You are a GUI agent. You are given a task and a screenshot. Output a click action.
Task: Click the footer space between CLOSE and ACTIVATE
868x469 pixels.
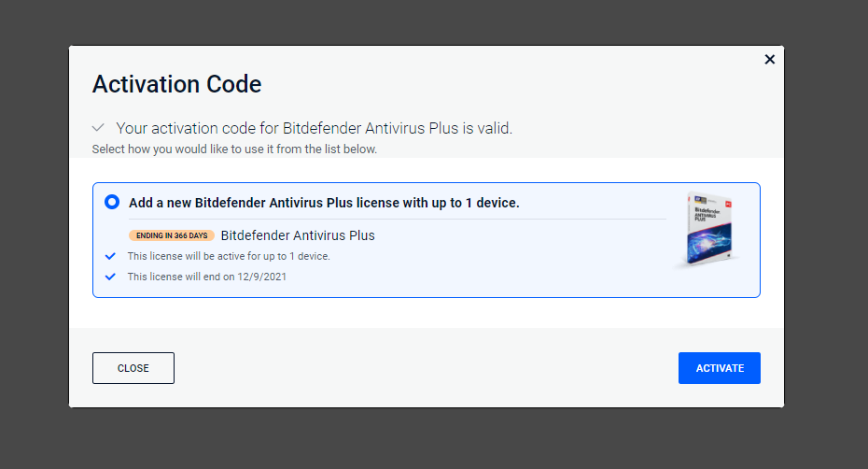coord(427,368)
